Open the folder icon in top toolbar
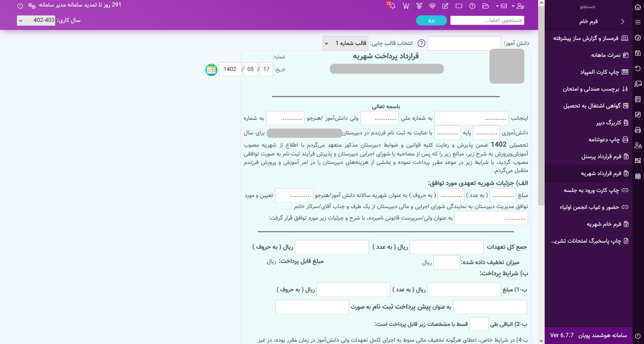Viewport: 644px width, 344px height. (x=486, y=6)
